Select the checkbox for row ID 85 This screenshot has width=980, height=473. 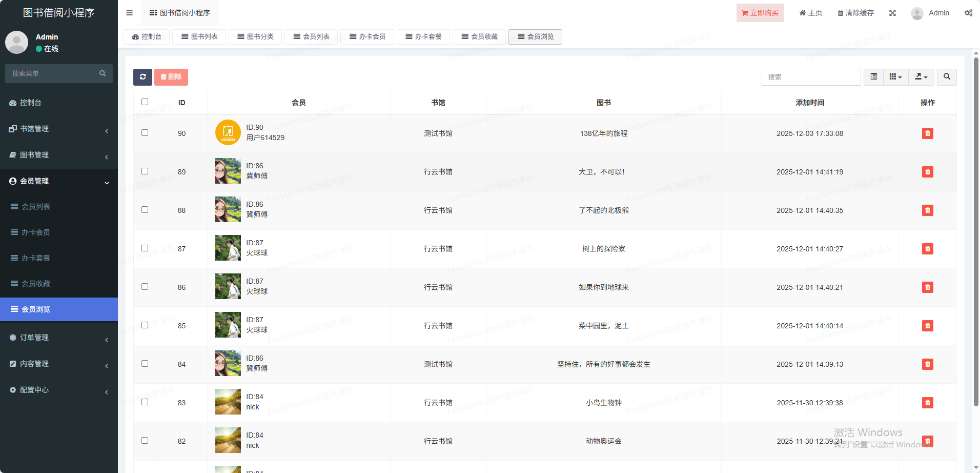tap(145, 325)
